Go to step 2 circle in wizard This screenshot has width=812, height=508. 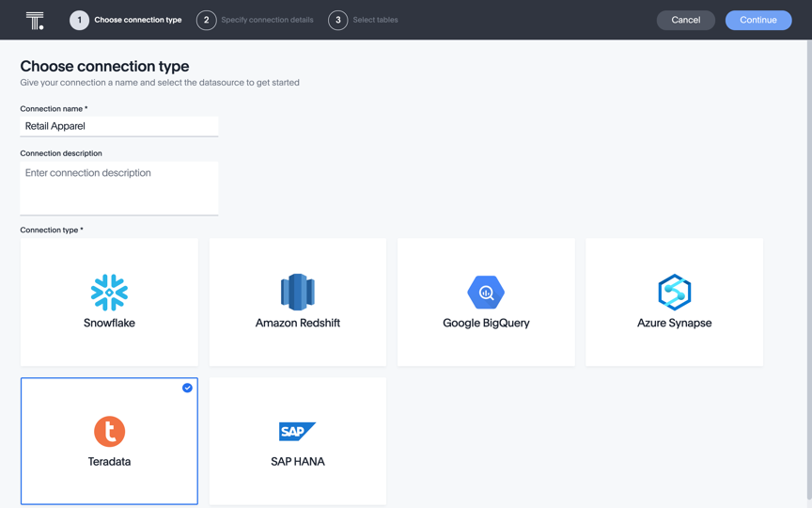pos(206,20)
